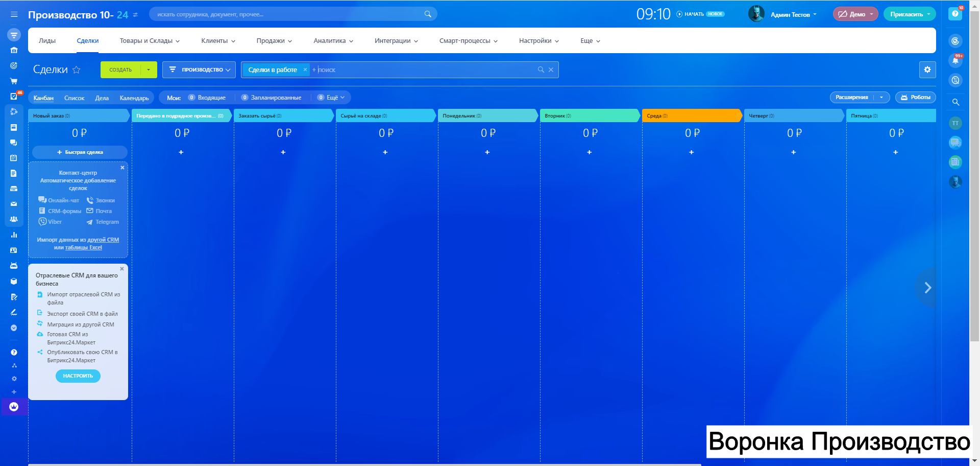This screenshot has height=466, width=980.
Task: Switch to the Список view
Action: coord(74,98)
